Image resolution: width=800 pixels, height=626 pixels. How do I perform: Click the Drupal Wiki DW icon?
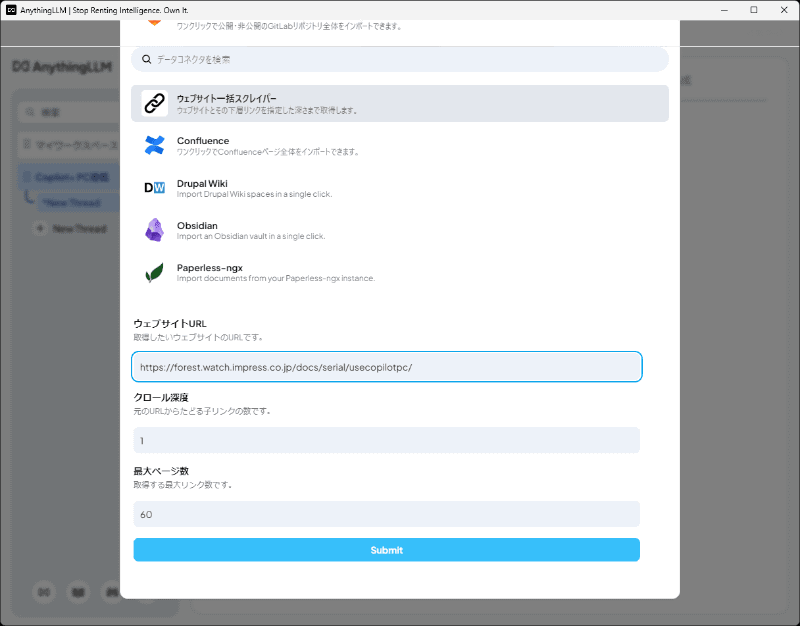155,188
